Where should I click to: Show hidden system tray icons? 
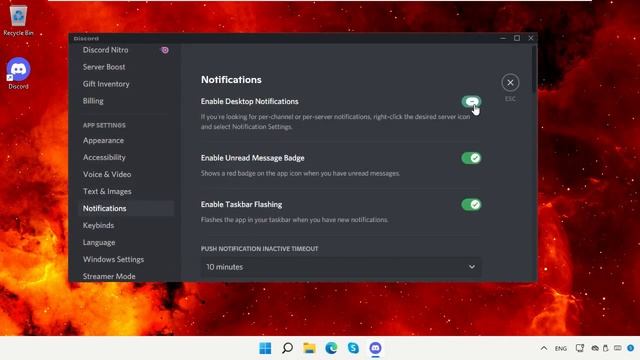[x=544, y=348]
